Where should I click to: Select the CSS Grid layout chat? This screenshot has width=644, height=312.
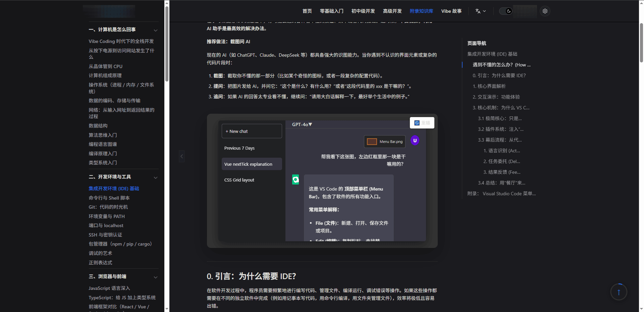(x=252, y=180)
